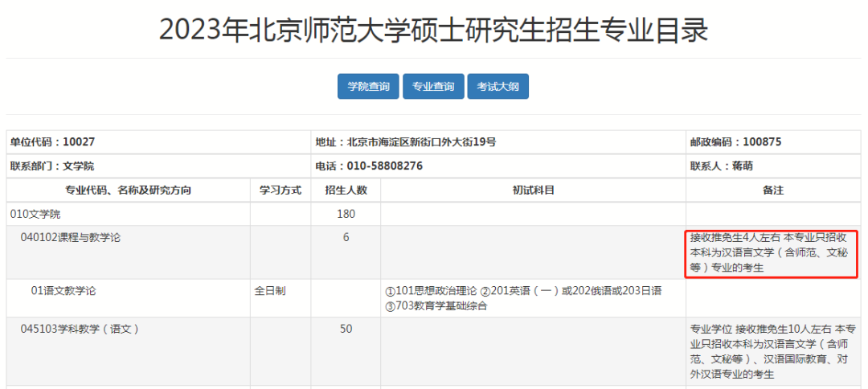Viewport: 868px width, 389px height.
Task: Click the 联系人：蒋萌 cell
Action: click(x=773, y=166)
